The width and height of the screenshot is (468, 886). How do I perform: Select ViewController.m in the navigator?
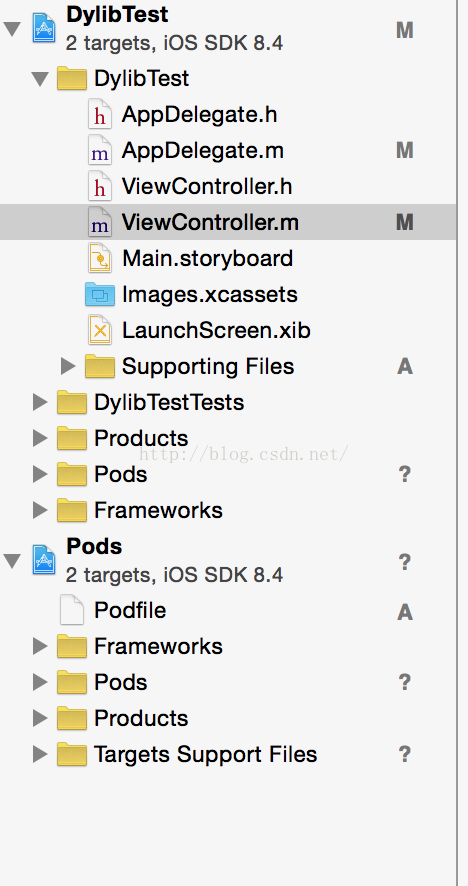coord(228,223)
